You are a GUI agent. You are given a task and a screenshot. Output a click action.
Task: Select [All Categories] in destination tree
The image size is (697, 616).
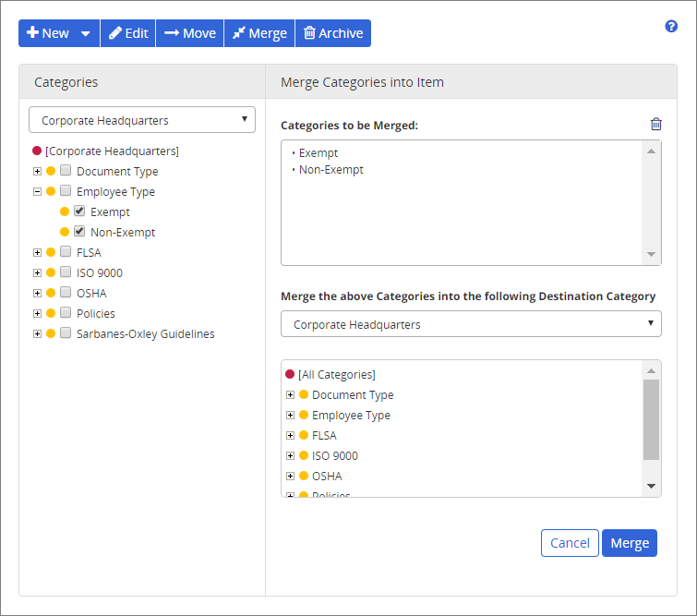point(336,374)
